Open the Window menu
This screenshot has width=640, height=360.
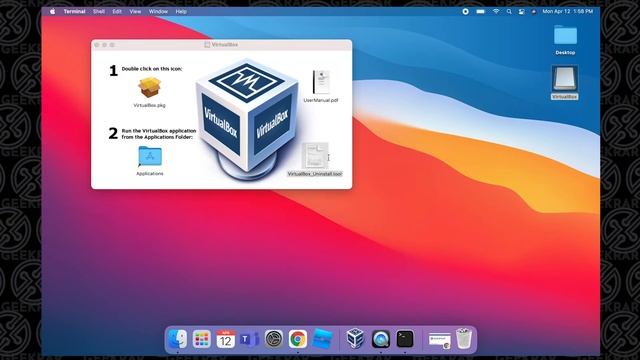click(x=158, y=11)
